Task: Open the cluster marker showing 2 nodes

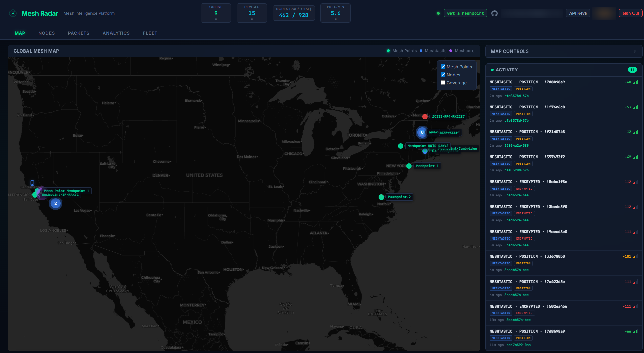Action: [x=56, y=203]
